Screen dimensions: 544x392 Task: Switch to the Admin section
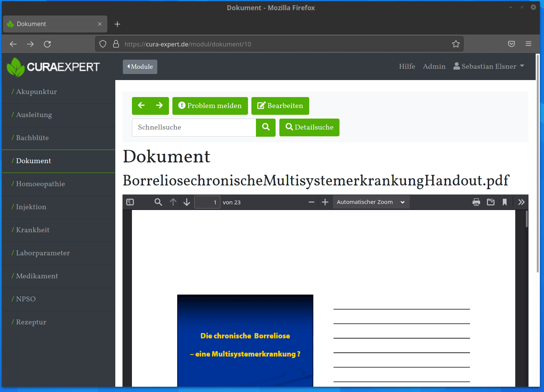(x=434, y=66)
